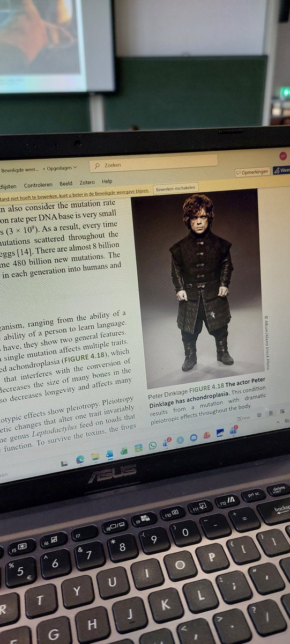This screenshot has height=644, width=290.
Task: Open Discord from the taskbar
Action: (194, 437)
